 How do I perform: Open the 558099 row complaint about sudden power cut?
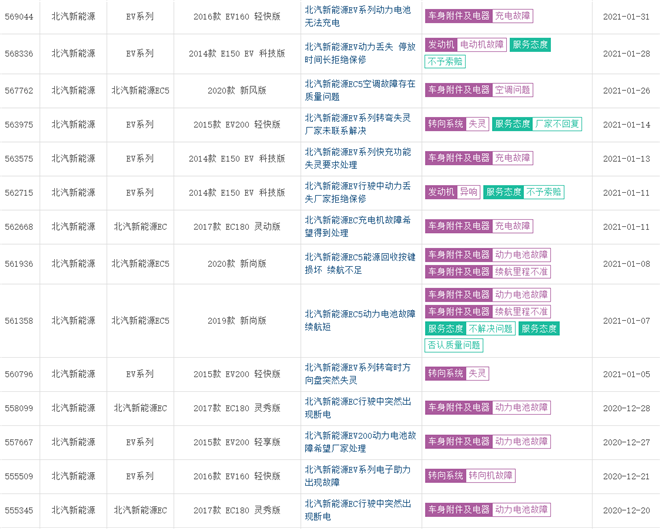coord(358,408)
